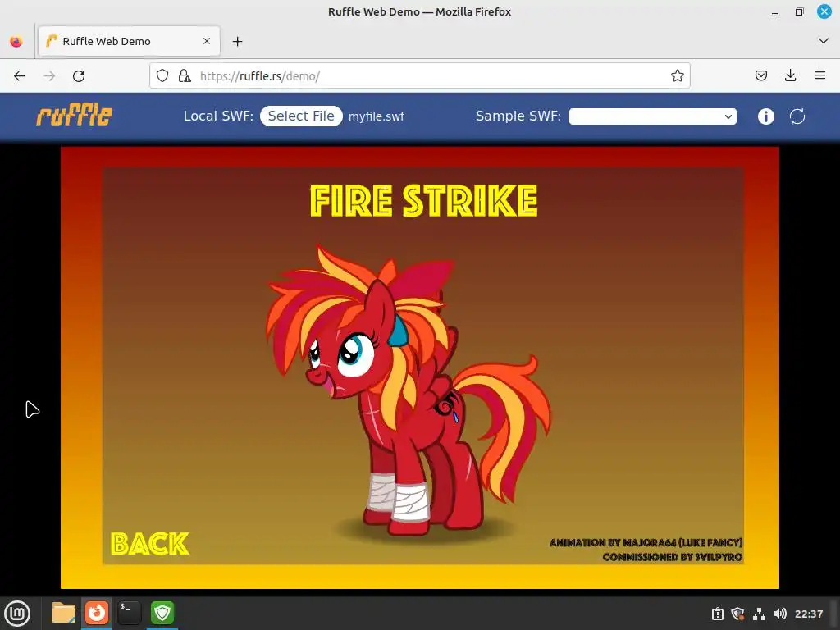Click the Firefox View icon
Viewport: 840px width, 630px height.
pos(16,41)
